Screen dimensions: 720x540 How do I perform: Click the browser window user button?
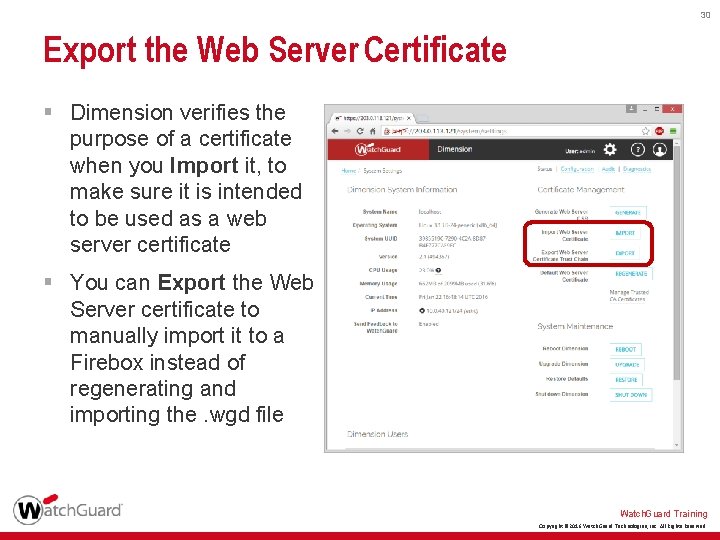point(631,109)
